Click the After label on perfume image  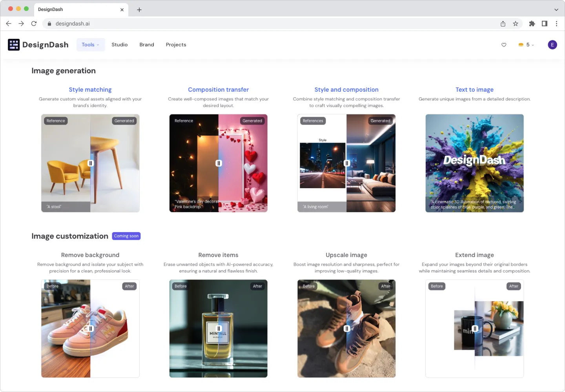coord(257,286)
